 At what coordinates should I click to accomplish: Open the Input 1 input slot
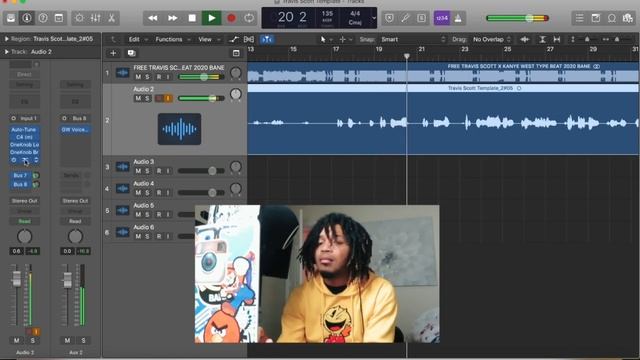coord(24,118)
